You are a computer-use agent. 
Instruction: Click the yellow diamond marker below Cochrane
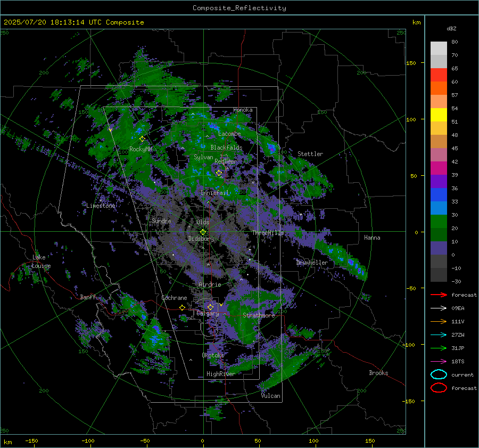(x=182, y=307)
